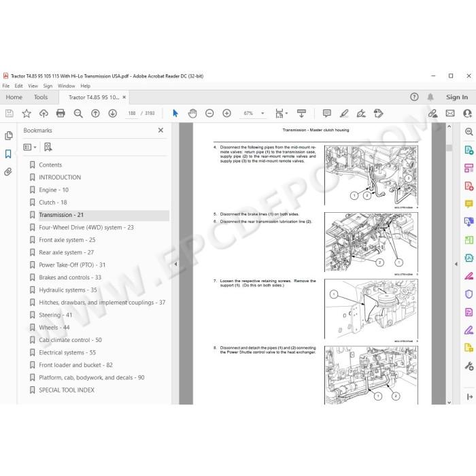The width and height of the screenshot is (476, 476).
Task: Switch to the Tools tab
Action: point(41,97)
